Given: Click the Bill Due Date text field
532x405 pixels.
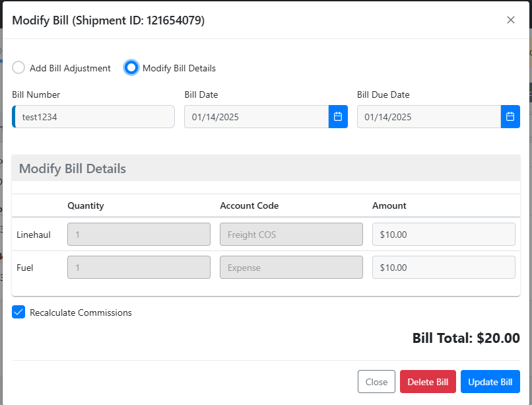Looking at the screenshot, I should click(x=428, y=117).
